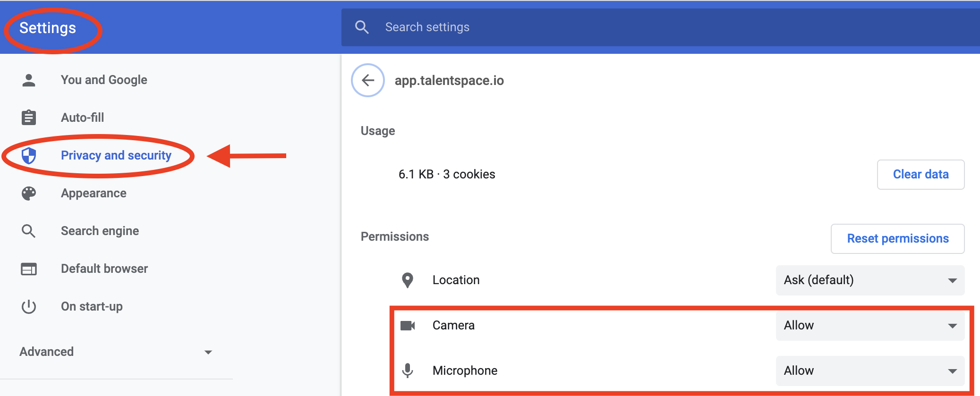Click the back arrow beside app.talentspace.io

pos(368,80)
